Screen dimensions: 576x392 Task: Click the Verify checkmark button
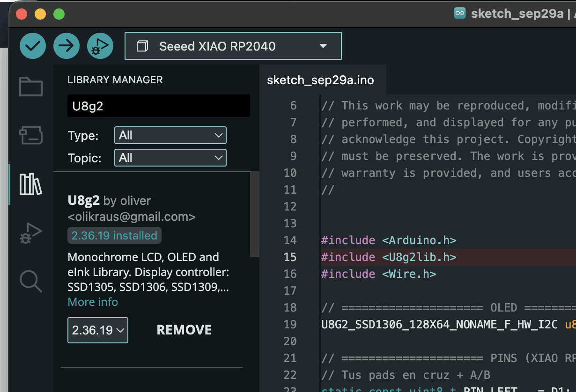pyautogui.click(x=33, y=46)
